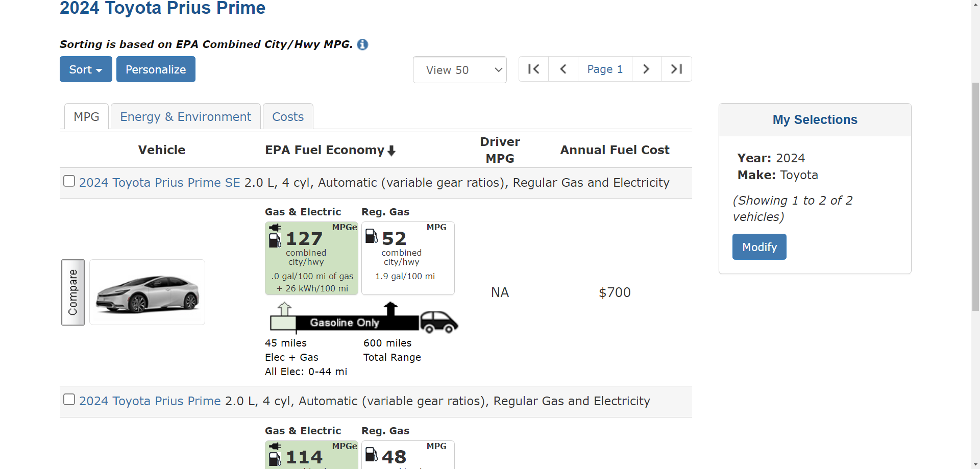Click the light green electric range segment
This screenshot has width=980, height=469.
(283, 323)
